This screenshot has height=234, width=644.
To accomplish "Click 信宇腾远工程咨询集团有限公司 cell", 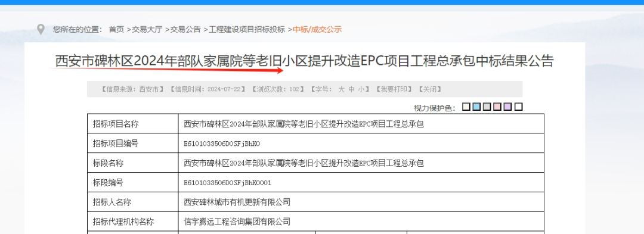I will 361,221.
